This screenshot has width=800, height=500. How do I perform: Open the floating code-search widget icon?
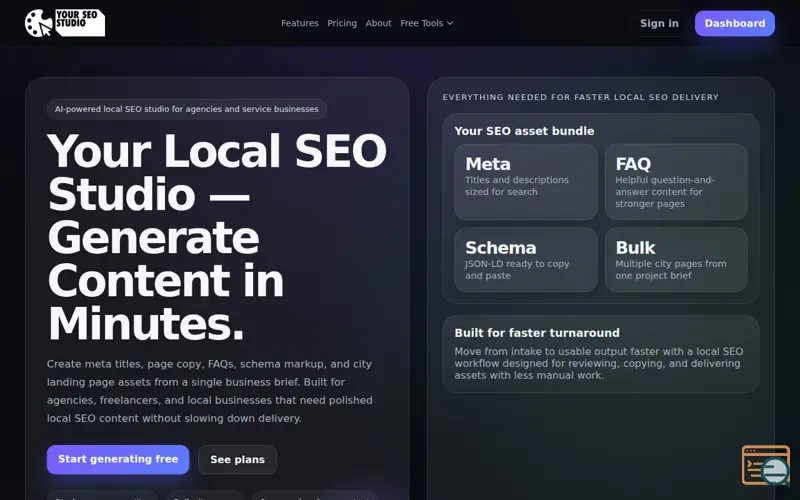click(x=766, y=465)
